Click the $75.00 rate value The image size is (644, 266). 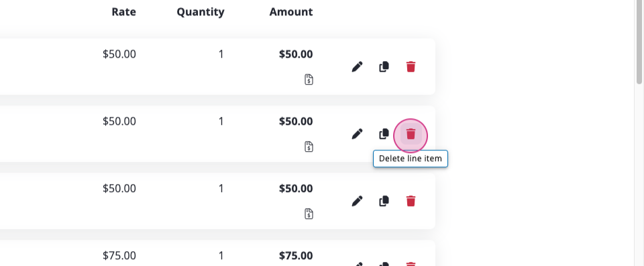coord(119,256)
